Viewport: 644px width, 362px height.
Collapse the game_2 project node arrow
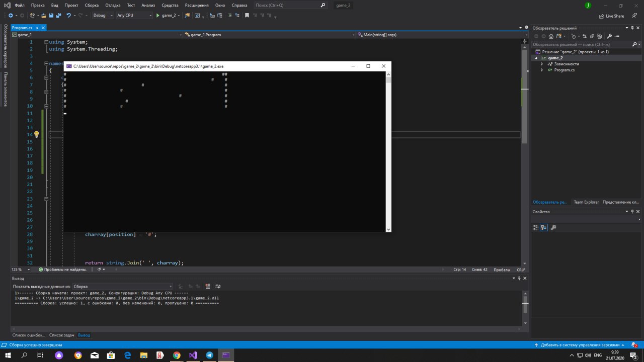(536, 58)
